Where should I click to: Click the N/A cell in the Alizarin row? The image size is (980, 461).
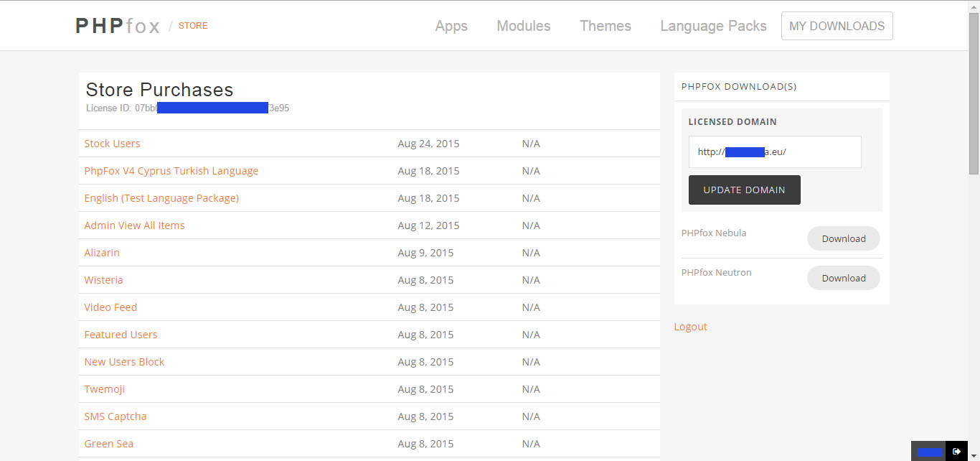pos(531,253)
